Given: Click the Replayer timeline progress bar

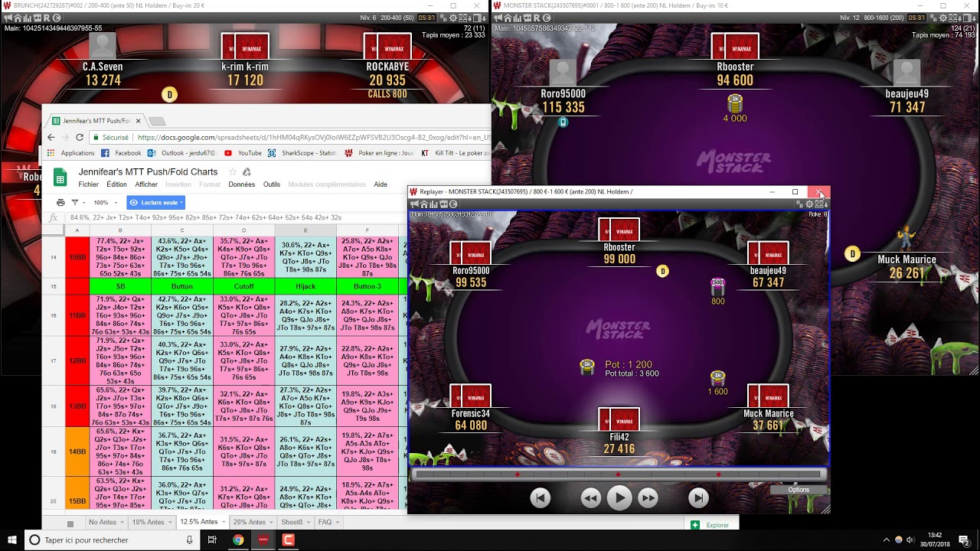Looking at the screenshot, I should click(x=618, y=474).
